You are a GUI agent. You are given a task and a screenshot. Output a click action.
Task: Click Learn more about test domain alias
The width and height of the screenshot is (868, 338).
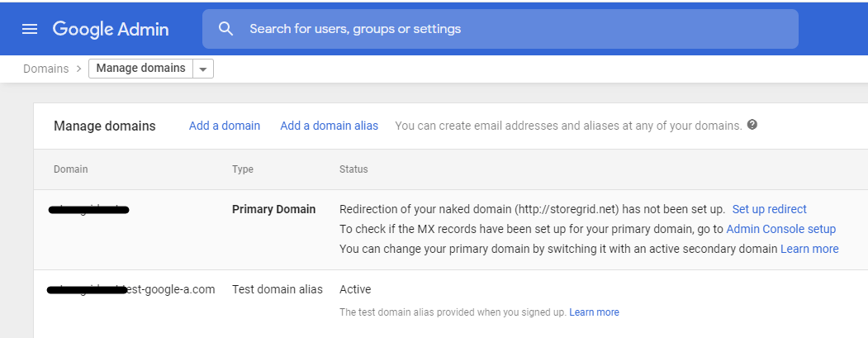(x=594, y=312)
